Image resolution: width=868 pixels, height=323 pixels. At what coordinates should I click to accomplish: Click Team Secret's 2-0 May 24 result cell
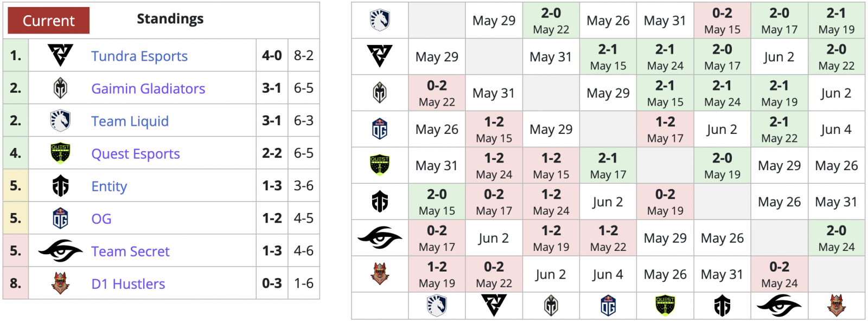pyautogui.click(x=836, y=238)
